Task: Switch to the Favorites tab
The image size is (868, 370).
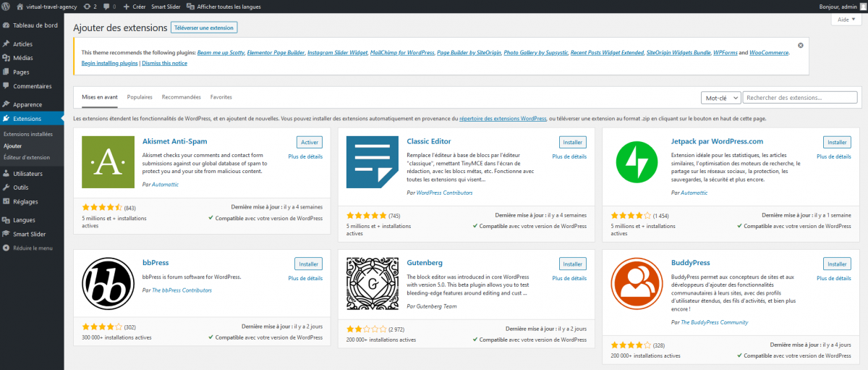Action: coord(221,97)
